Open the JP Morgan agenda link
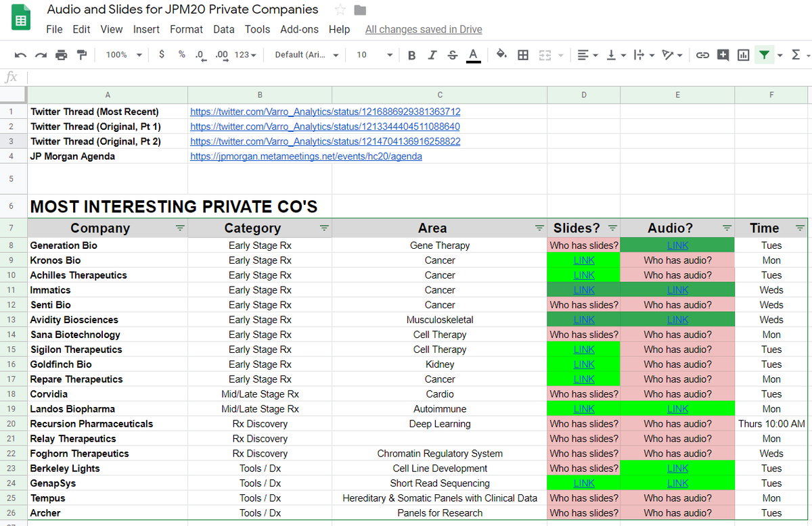 click(x=306, y=156)
